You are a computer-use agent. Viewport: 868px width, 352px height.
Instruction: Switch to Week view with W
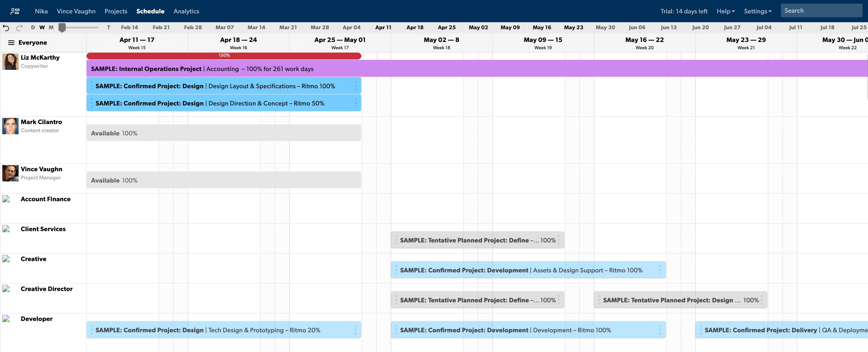pos(42,28)
